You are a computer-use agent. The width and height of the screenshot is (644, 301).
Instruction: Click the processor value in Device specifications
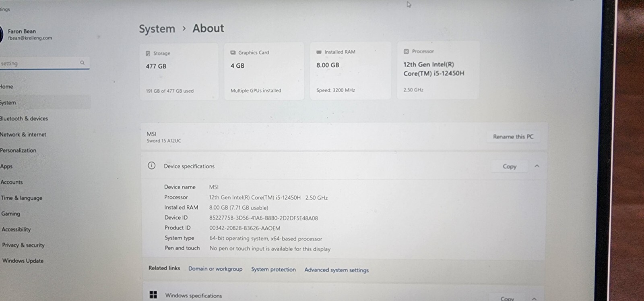tap(268, 197)
